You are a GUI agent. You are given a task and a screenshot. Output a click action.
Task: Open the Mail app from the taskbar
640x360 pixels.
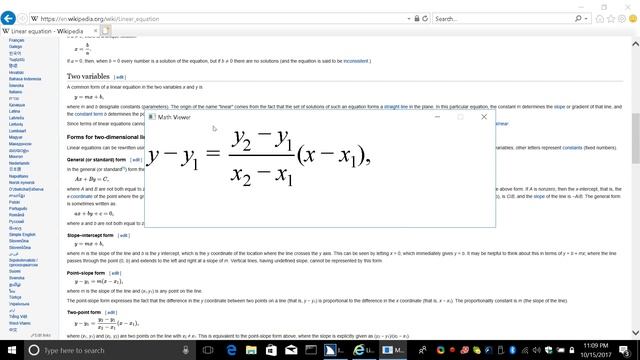[x=291, y=350]
